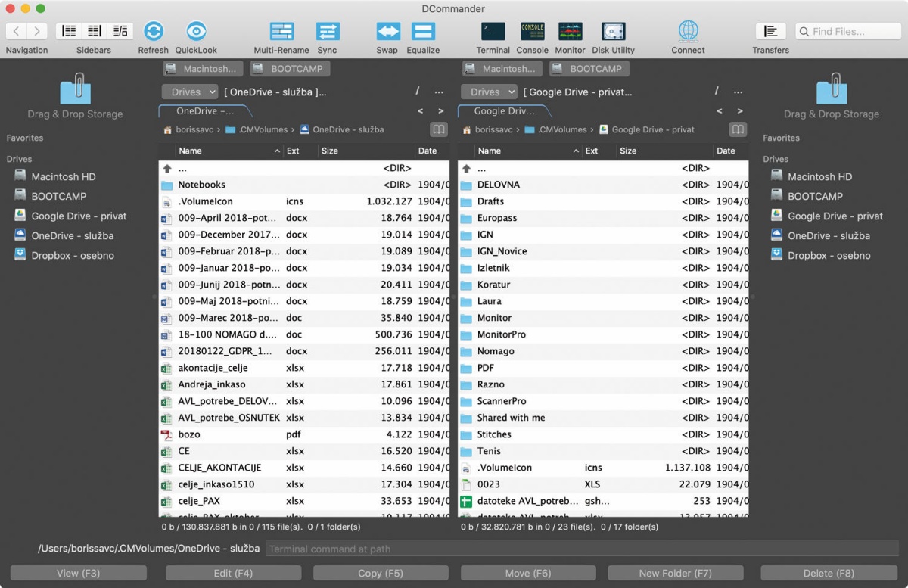Click the left Drag & Drop Storage icon

point(75,89)
